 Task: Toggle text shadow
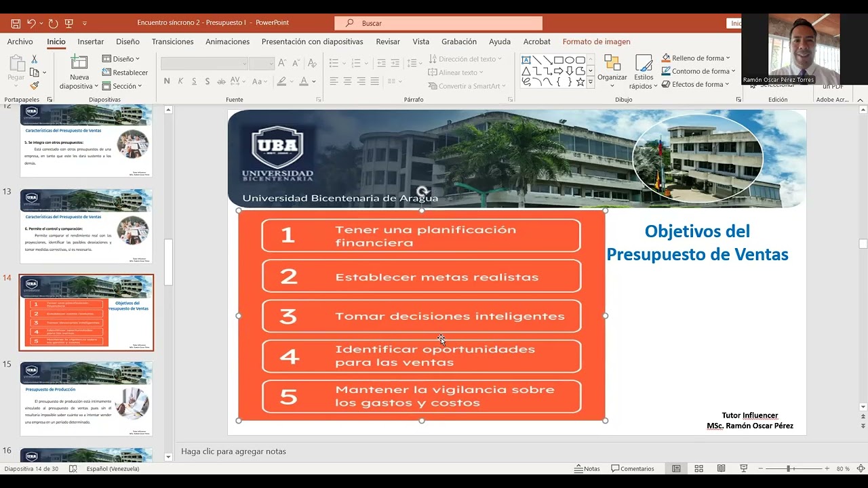click(208, 81)
